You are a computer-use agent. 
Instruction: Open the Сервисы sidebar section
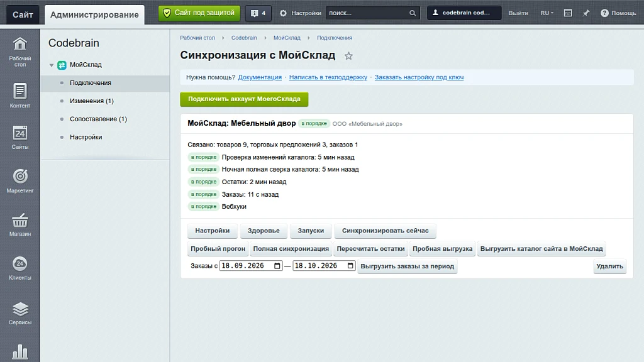[19, 313]
